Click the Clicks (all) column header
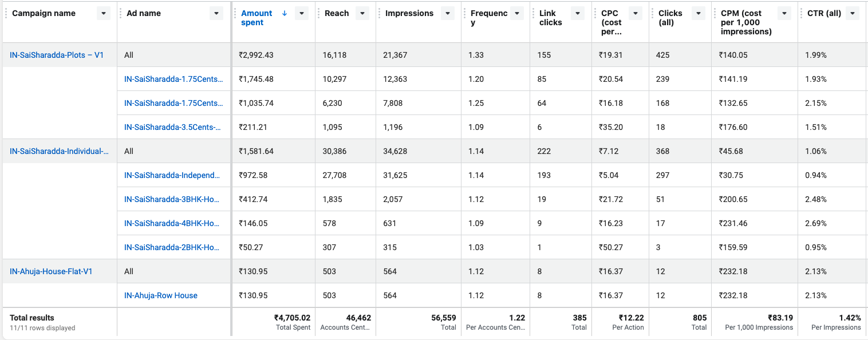This screenshot has height=340, width=868. 670,18
